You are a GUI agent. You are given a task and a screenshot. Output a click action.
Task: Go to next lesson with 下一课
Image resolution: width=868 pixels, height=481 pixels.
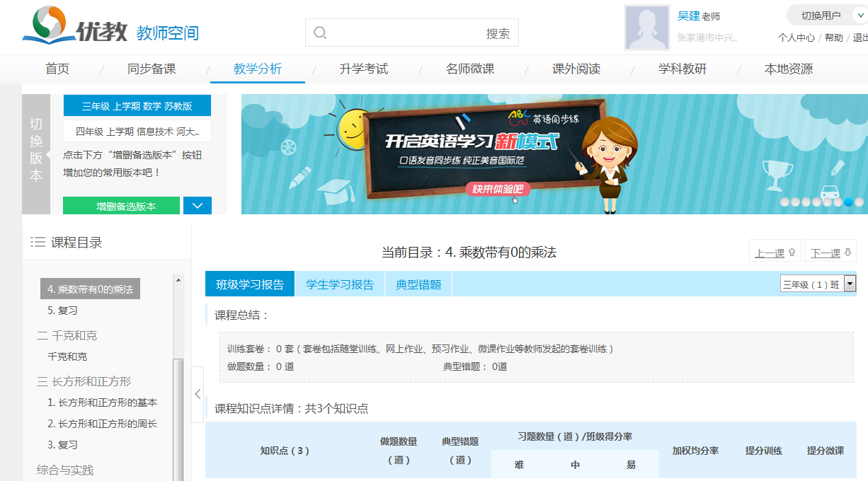coord(830,253)
